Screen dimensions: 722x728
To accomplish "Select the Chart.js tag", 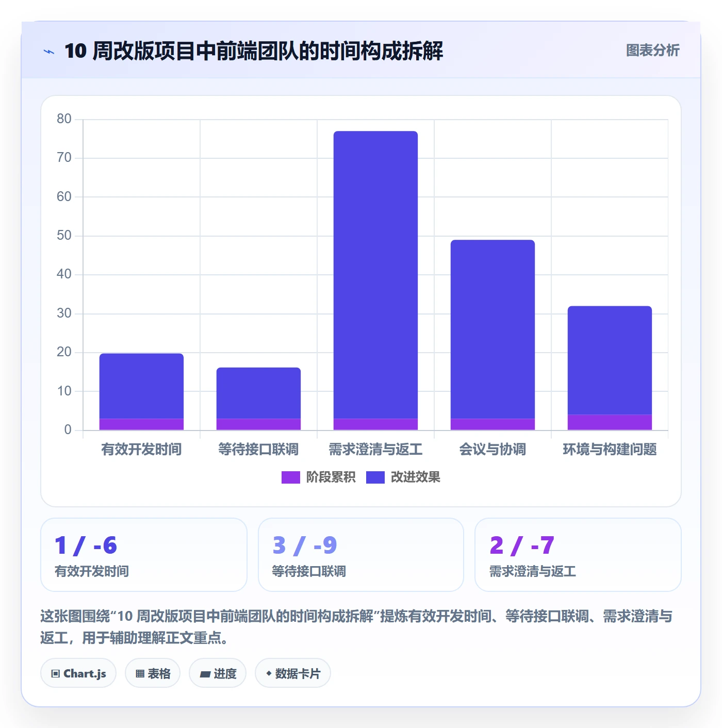I will coord(78,673).
